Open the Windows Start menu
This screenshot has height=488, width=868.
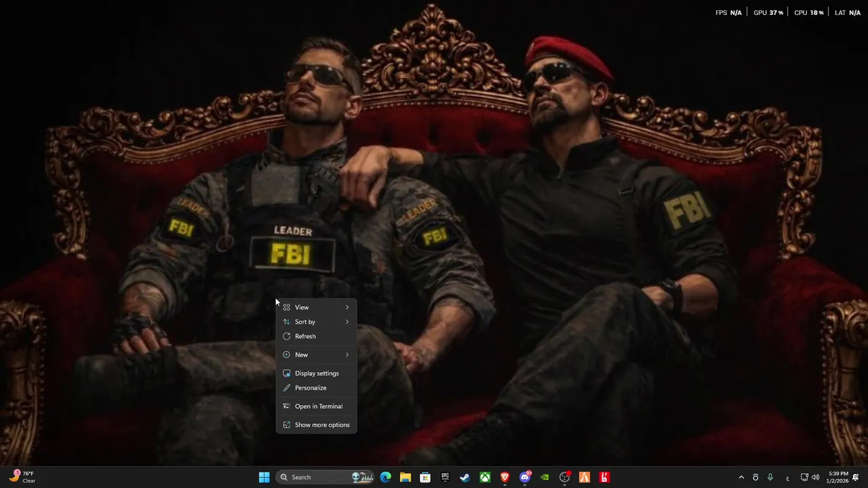point(264,477)
